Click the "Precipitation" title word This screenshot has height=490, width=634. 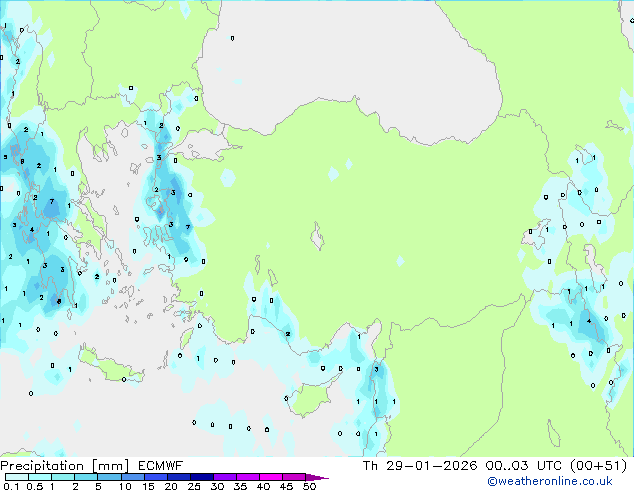(42, 466)
